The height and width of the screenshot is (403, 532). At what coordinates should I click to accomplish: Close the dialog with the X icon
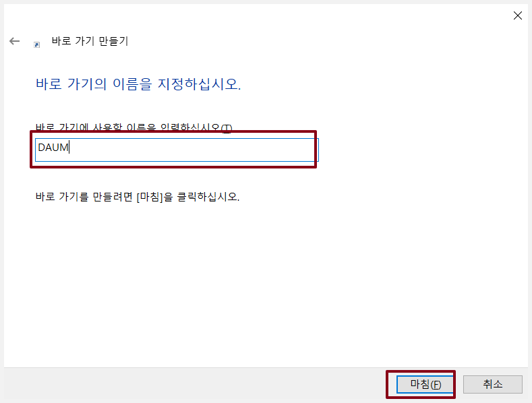[517, 15]
